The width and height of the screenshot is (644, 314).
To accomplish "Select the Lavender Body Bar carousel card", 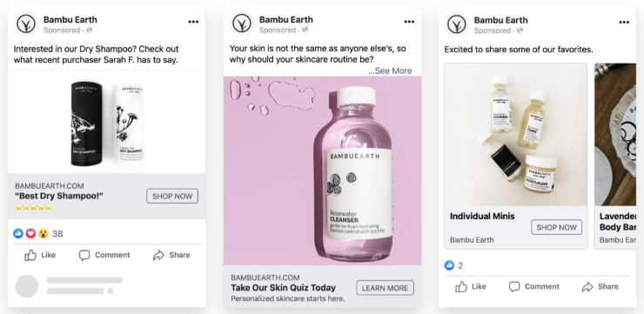I will [615, 156].
